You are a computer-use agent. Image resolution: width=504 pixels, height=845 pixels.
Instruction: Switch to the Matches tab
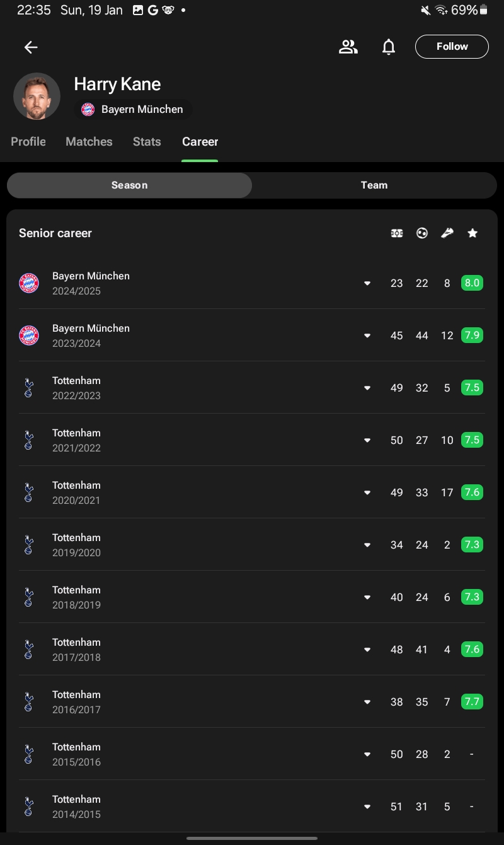point(89,142)
